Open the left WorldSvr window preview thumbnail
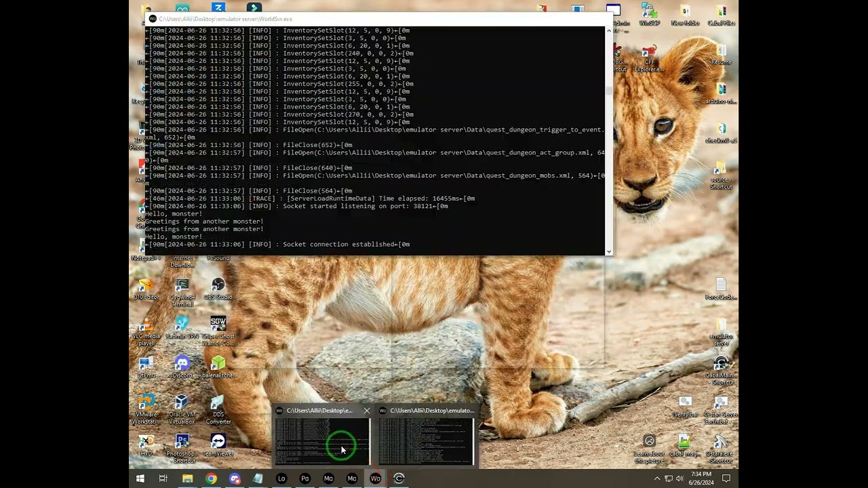Viewport: 868px width, 488px height. (322, 441)
